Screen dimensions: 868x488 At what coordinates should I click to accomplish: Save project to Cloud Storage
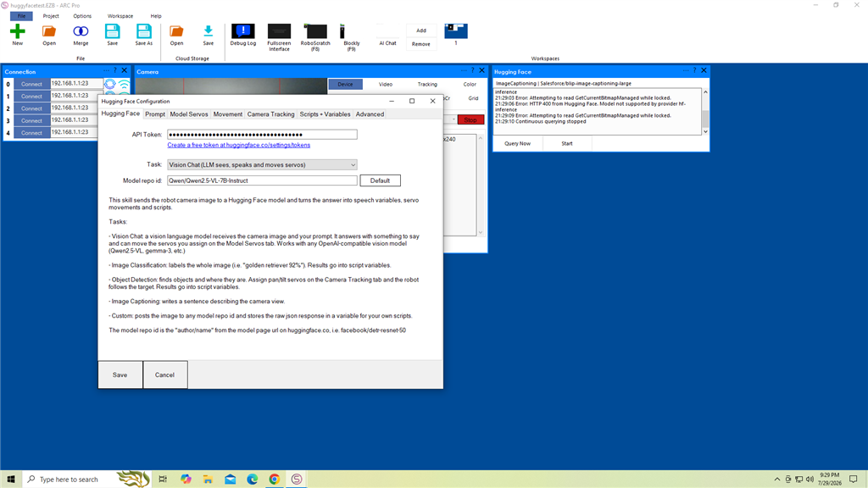209,34
